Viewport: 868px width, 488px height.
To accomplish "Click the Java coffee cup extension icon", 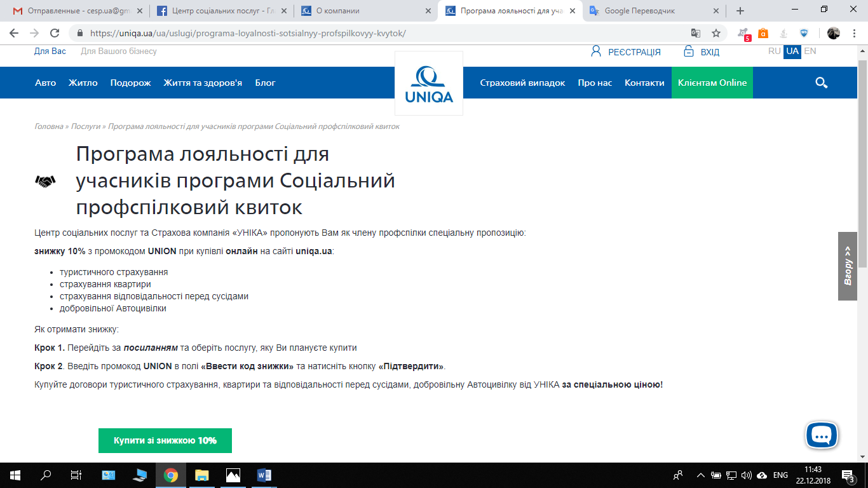I will coord(783,33).
